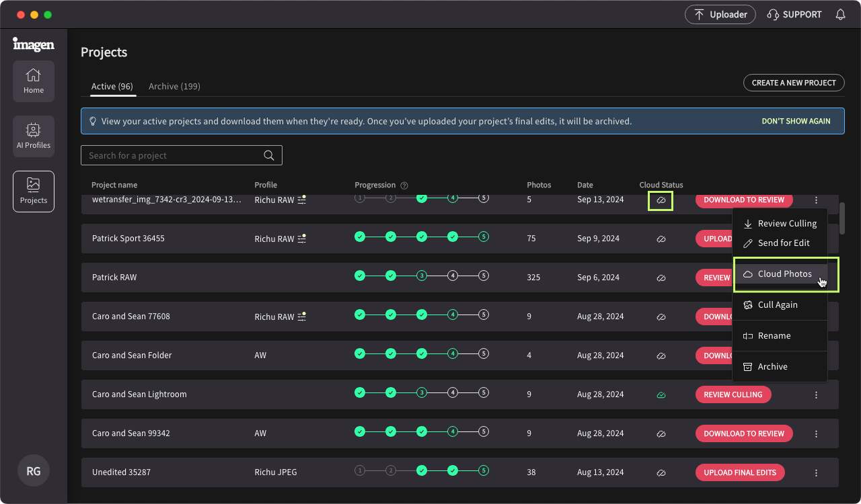Open three-dot menu for Unedited 35287
The height and width of the screenshot is (504, 861).
[x=816, y=473]
